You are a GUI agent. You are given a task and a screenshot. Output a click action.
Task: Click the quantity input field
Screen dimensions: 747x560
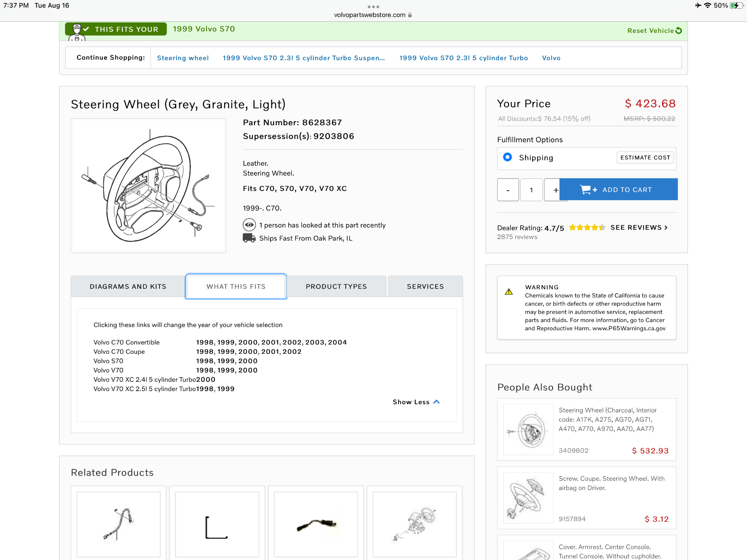(x=531, y=190)
